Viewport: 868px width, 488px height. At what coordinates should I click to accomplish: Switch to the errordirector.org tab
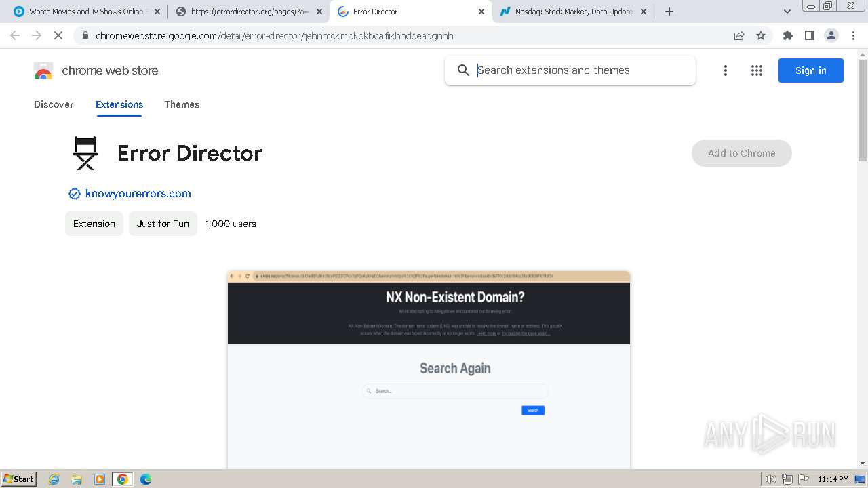tap(249, 12)
